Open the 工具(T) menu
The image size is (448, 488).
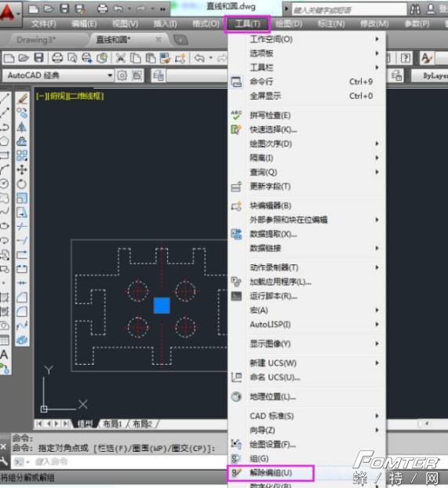pos(247,24)
